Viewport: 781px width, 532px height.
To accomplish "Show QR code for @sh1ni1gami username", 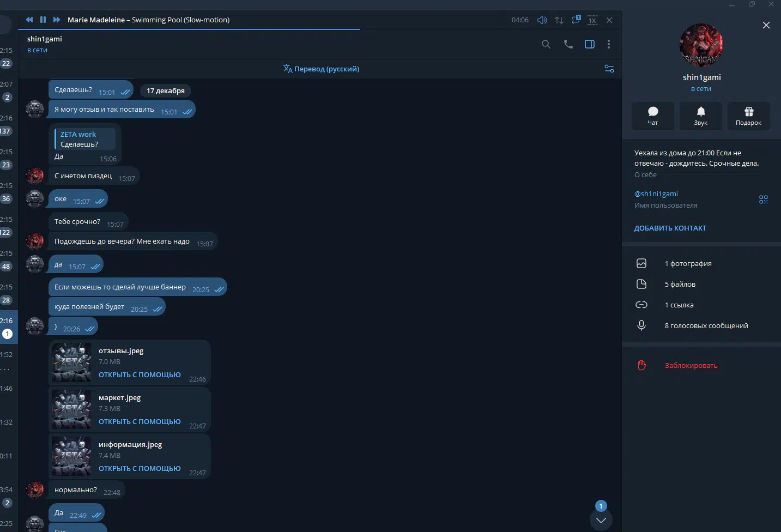I will [763, 199].
